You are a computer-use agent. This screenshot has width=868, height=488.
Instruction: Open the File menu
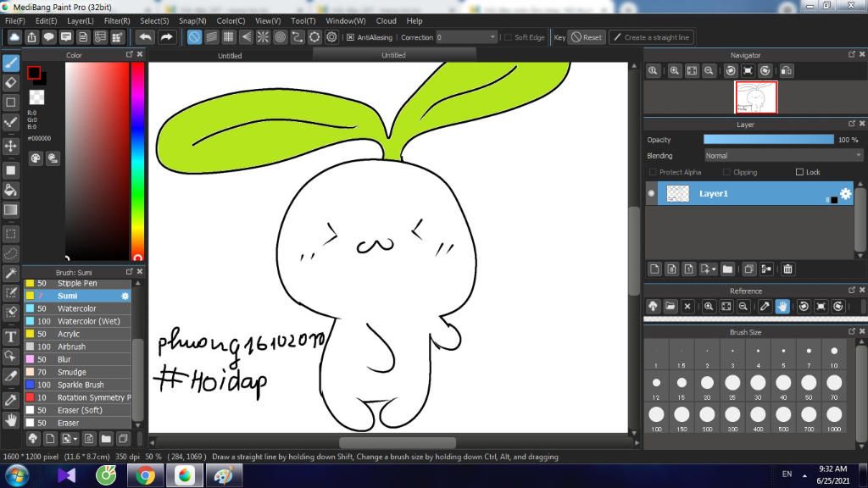coord(15,20)
